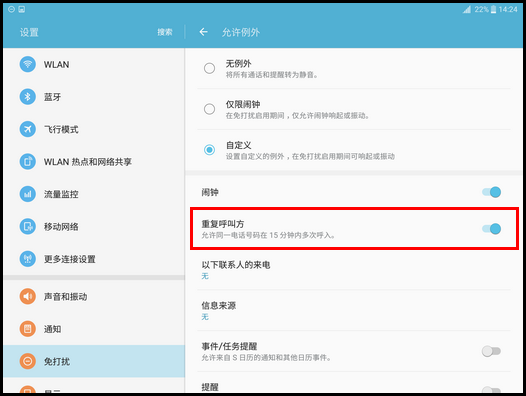
Task: Select the 无例外 radio button
Action: (209, 68)
